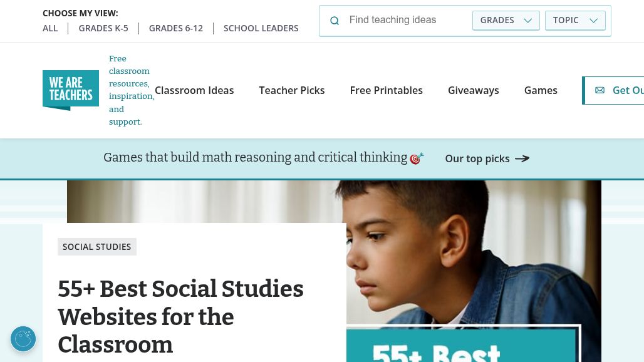Select the All view filter
Screen dimensions: 644x362
click(x=50, y=28)
